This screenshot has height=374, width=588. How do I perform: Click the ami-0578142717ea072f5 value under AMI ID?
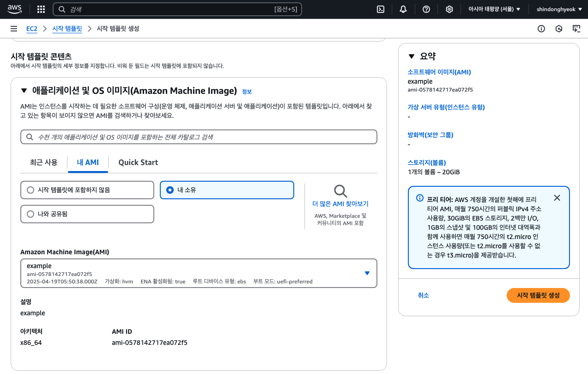click(150, 343)
